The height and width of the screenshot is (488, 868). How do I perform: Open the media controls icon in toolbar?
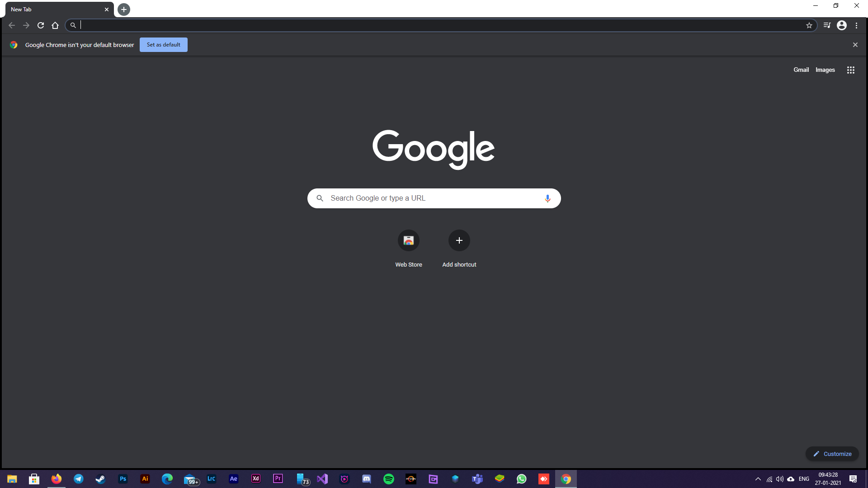(x=827, y=25)
